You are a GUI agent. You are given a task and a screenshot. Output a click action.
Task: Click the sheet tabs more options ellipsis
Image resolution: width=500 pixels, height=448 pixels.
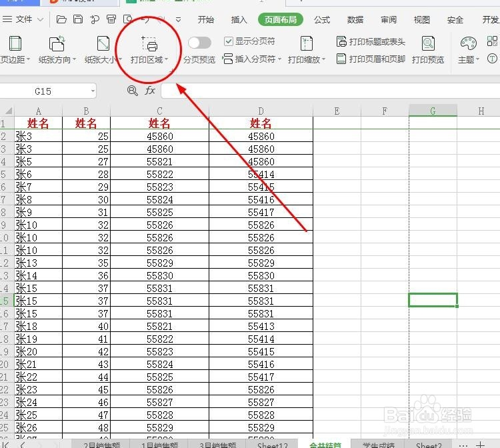point(463,445)
